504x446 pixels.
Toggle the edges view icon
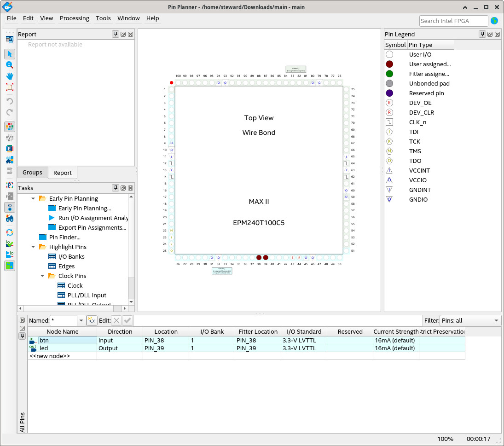10,149
